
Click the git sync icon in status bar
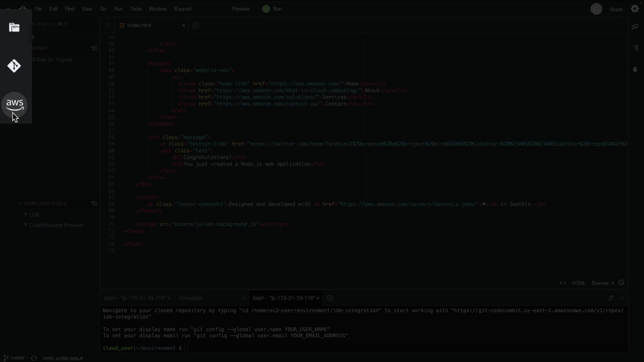pyautogui.click(x=34, y=358)
